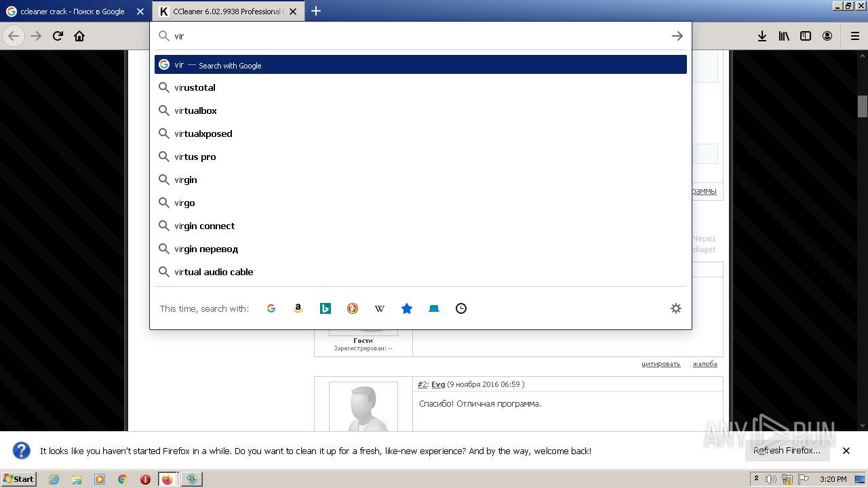The image size is (868, 488).
Task: Open the media player taskbar icon
Action: click(100, 479)
